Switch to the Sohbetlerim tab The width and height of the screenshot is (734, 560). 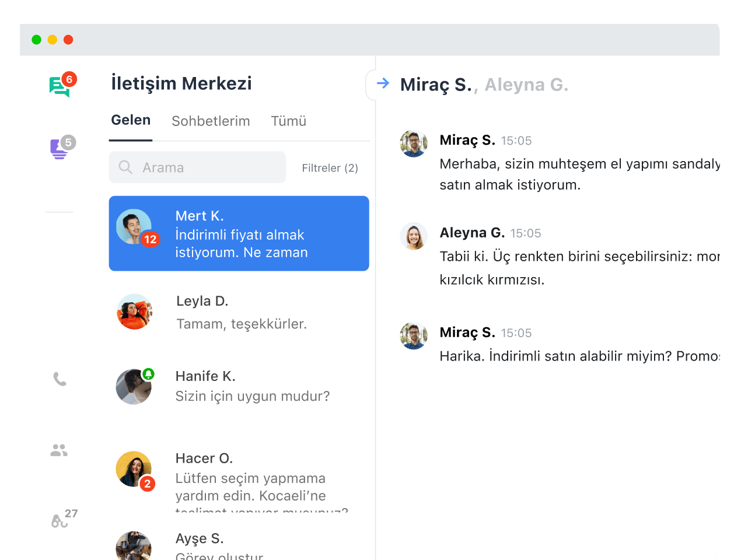[211, 121]
